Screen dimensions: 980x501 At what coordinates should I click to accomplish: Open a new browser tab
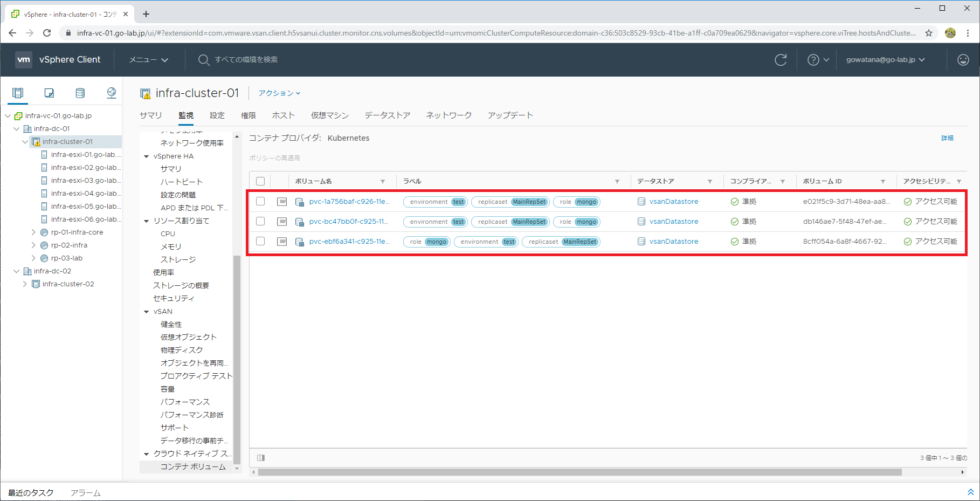[146, 14]
